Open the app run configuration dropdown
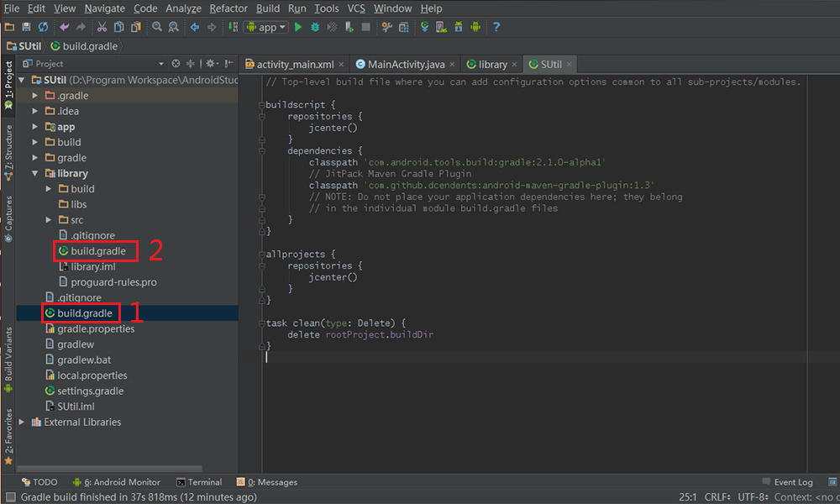Viewport: 840px width, 504px height. (266, 27)
